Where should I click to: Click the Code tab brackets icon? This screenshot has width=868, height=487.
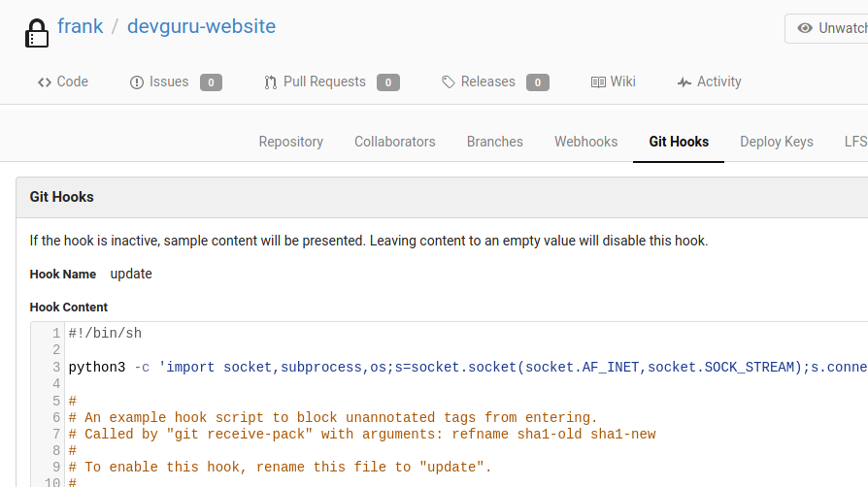(45, 82)
